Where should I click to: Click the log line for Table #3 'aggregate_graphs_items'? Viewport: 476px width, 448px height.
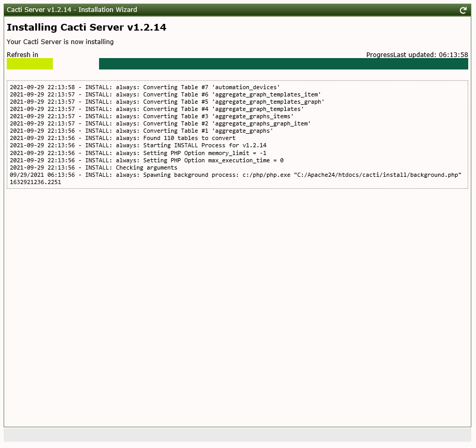pos(151,117)
